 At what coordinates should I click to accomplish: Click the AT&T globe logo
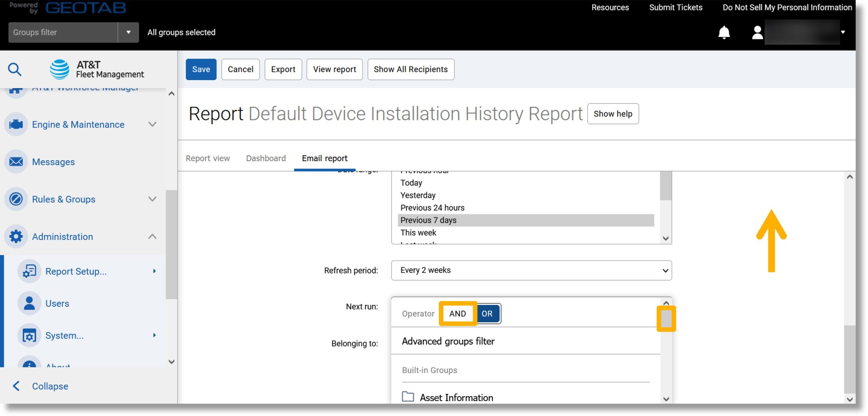[60, 69]
